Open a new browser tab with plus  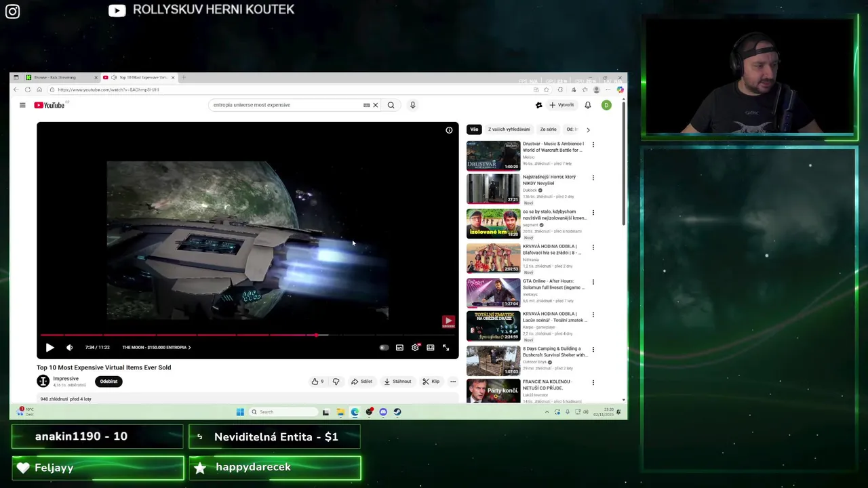coord(184,77)
